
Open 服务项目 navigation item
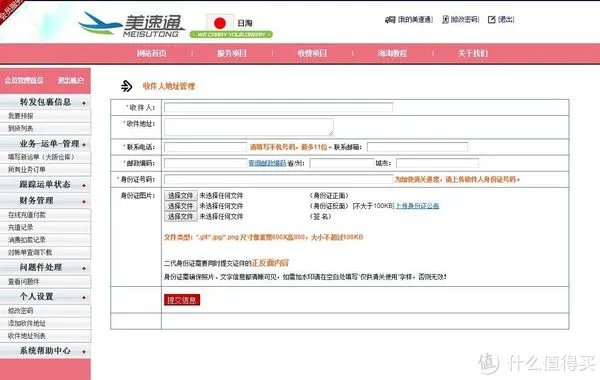(232, 53)
